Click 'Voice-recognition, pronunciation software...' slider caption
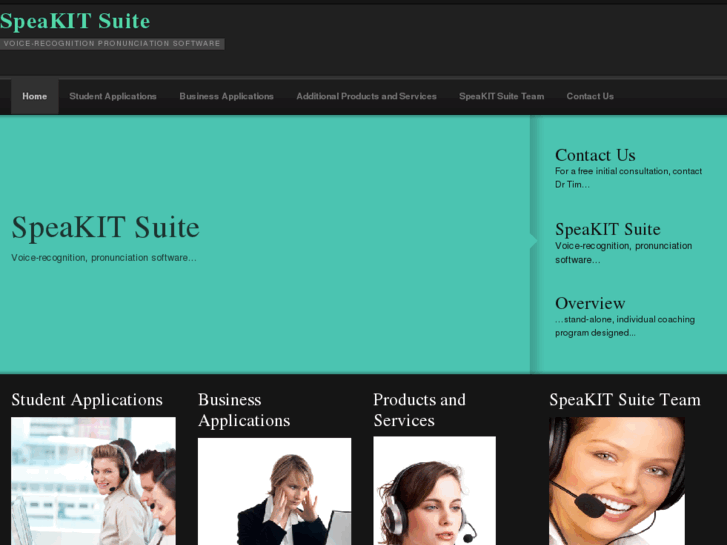727x545 pixels. pos(104,258)
